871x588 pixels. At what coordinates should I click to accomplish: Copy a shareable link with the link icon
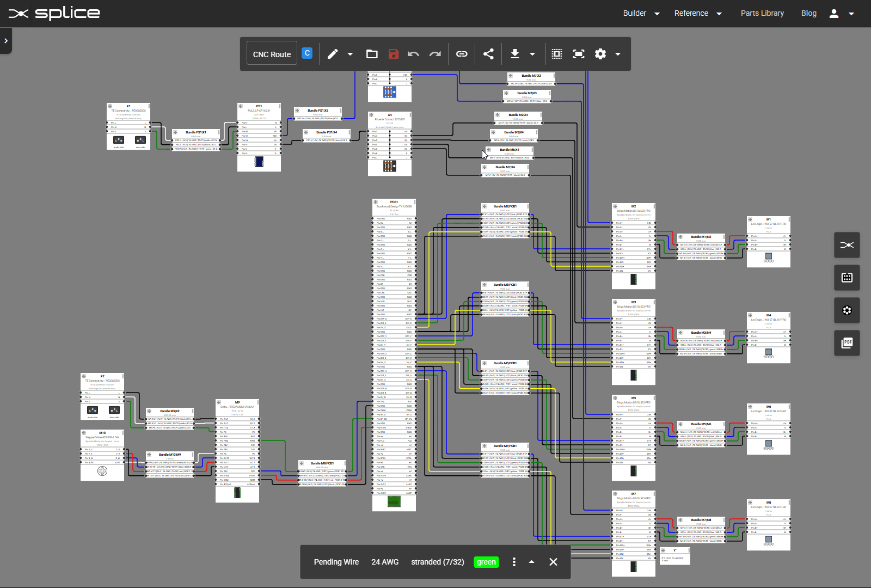[x=462, y=54]
